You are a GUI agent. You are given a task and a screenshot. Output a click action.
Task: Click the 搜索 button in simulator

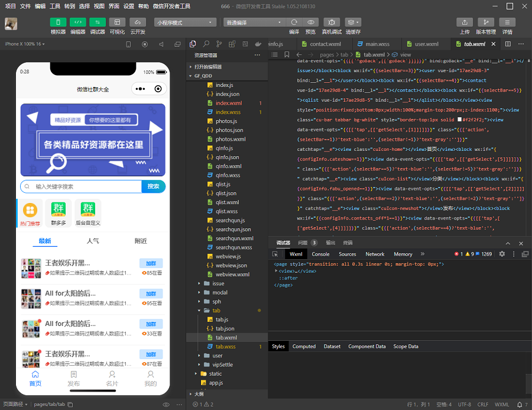(153, 186)
